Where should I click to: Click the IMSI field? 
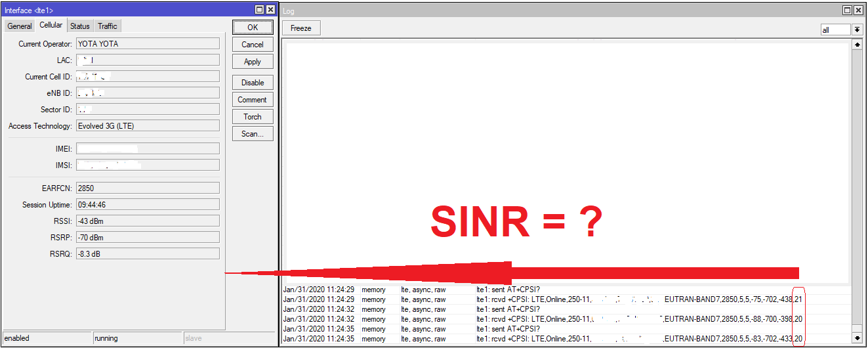(x=148, y=165)
